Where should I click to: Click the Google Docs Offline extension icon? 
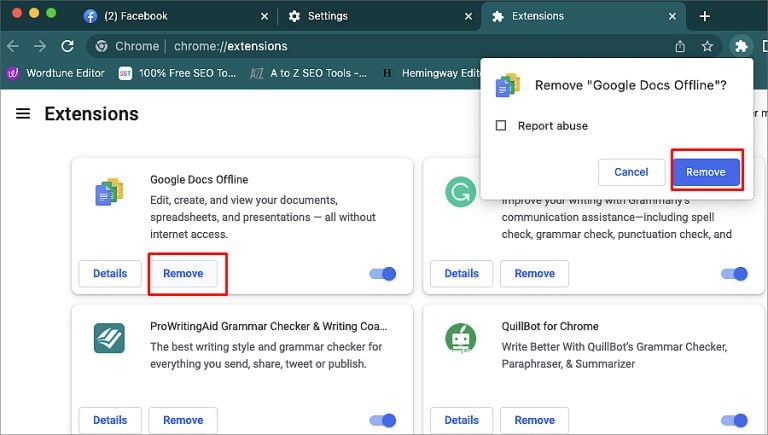[108, 192]
